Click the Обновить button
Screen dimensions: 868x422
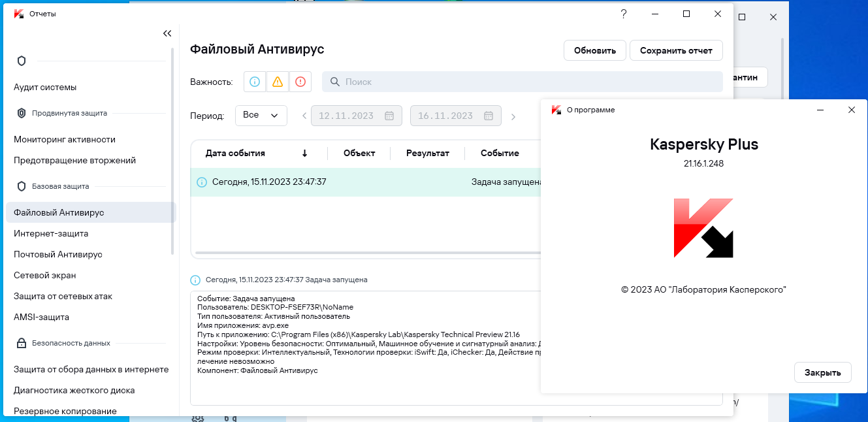(x=595, y=50)
